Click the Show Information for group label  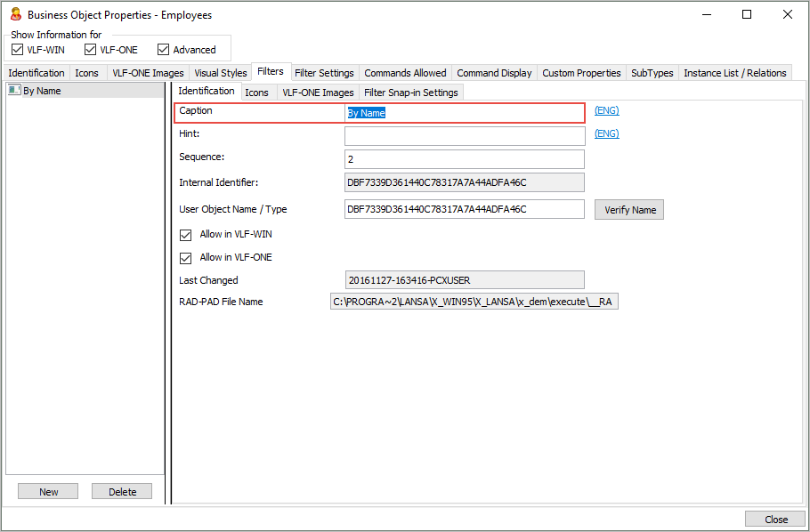56,35
